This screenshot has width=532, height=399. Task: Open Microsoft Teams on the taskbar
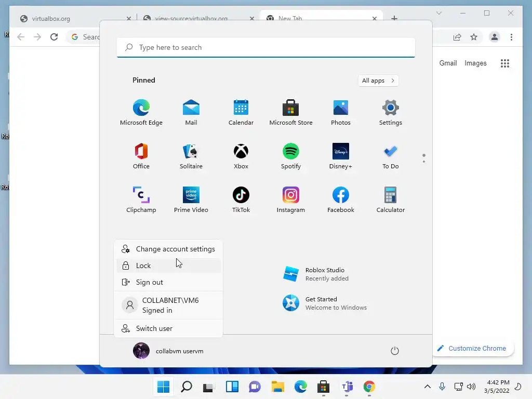(x=347, y=387)
